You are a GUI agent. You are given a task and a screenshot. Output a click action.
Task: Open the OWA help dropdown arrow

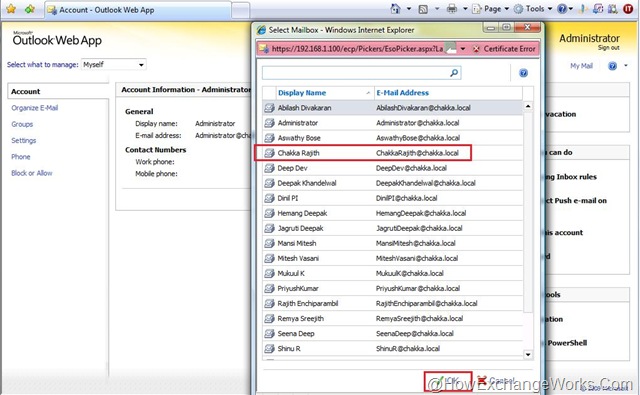(x=626, y=66)
